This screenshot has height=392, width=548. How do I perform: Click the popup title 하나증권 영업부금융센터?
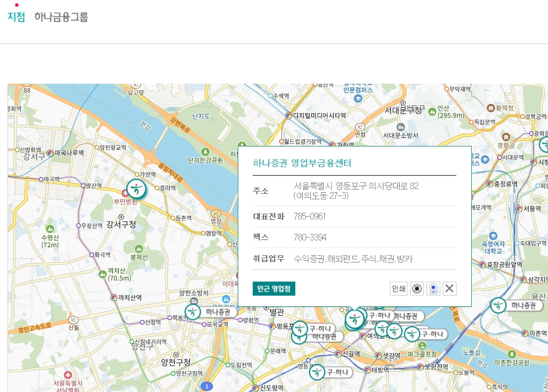click(x=302, y=163)
